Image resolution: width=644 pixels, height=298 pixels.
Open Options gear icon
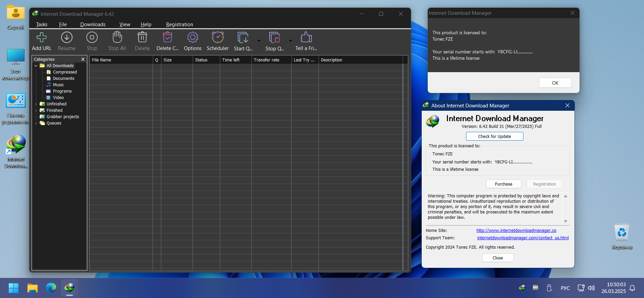193,37
